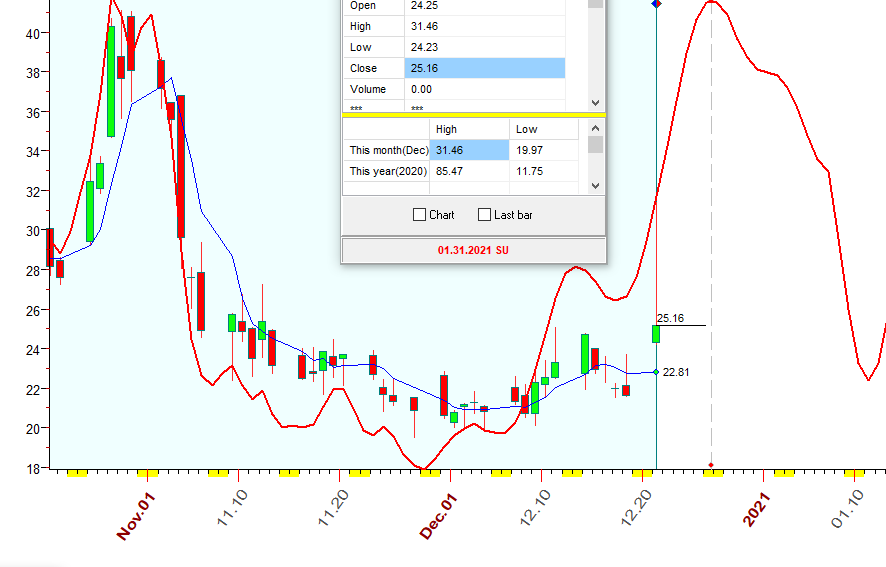The image size is (886, 567).
Task: Click the 25.16 last price label on chart
Action: (x=671, y=318)
